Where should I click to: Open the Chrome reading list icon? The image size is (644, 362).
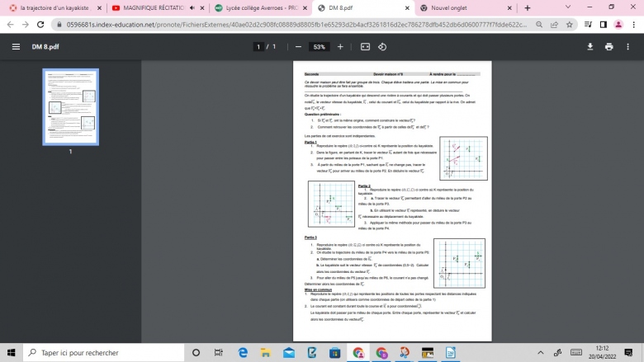[588, 25]
